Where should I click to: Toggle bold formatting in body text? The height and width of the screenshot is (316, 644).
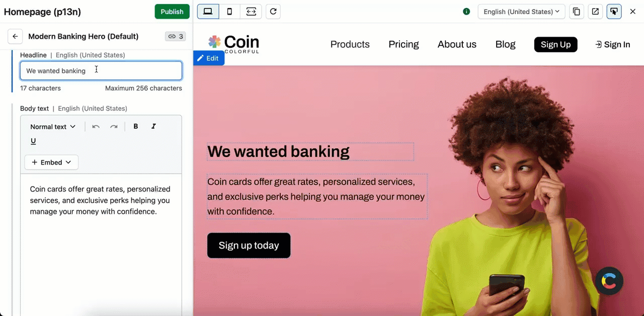click(136, 126)
